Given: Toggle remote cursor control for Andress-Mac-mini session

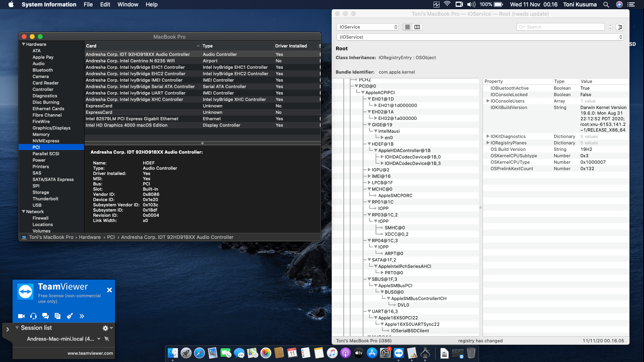Looking at the screenshot, I should tap(107, 339).
